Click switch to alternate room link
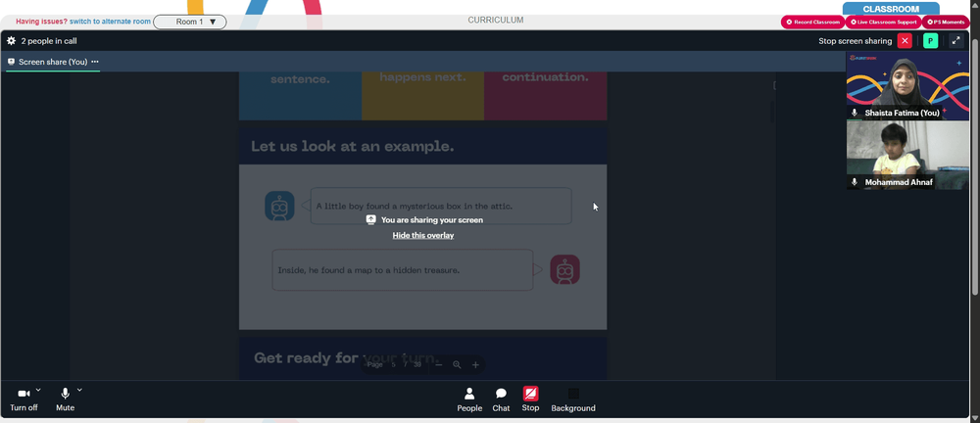Viewport: 980px width, 423px height. coord(110,22)
